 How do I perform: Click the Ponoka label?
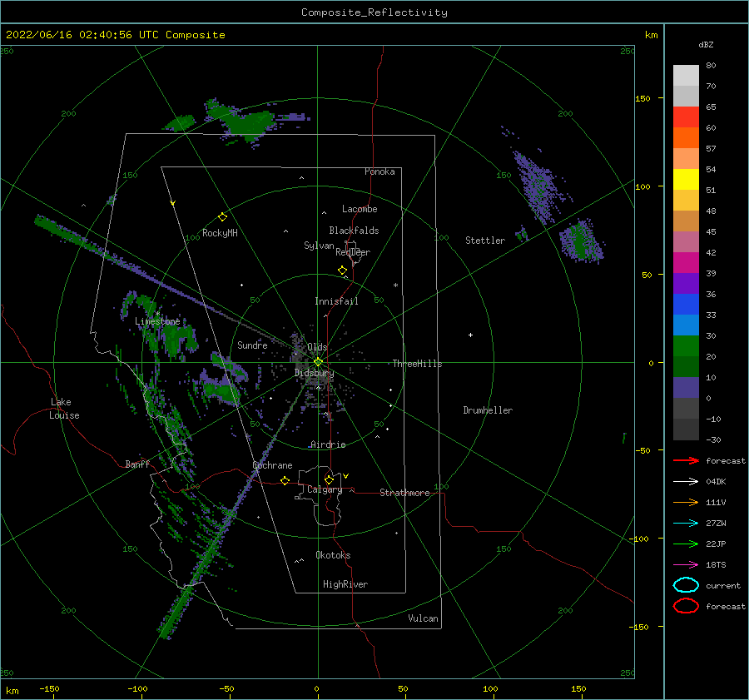tap(379, 171)
